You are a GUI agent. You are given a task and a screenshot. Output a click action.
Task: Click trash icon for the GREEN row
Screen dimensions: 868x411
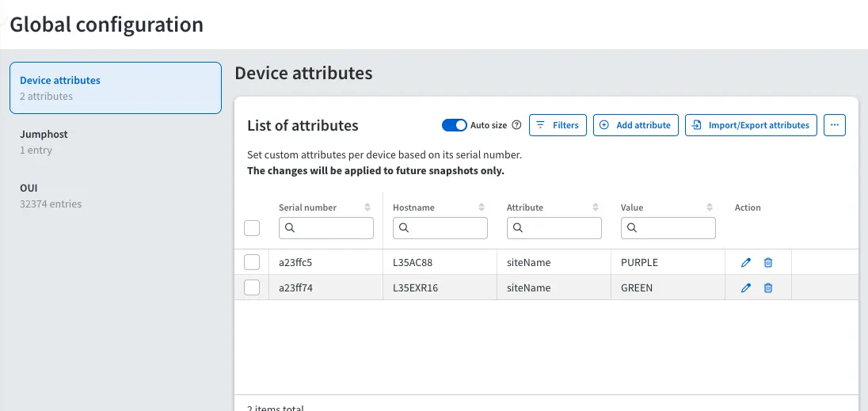coord(767,288)
